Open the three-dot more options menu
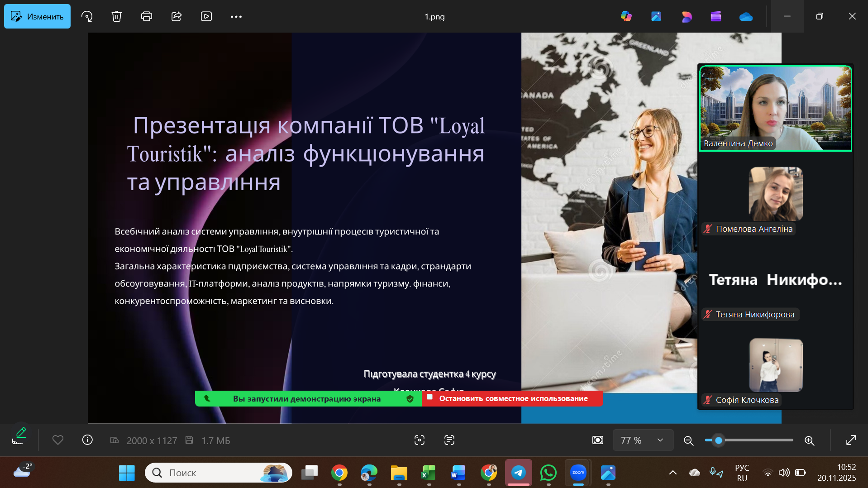The height and width of the screenshot is (488, 868). [x=236, y=17]
